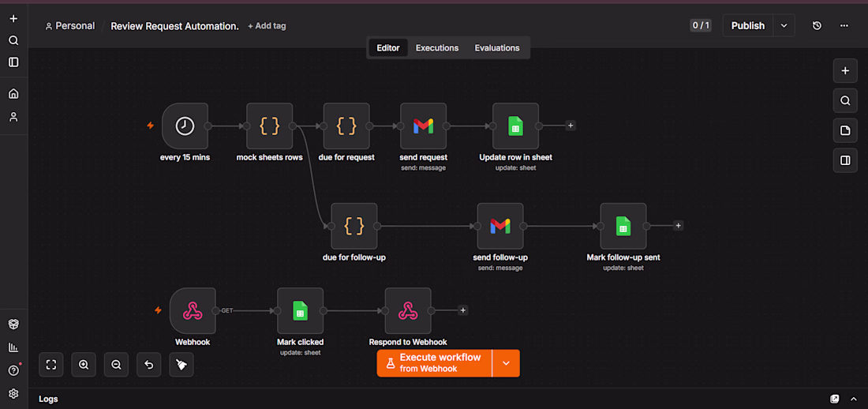The image size is (868, 409).
Task: Select the 'Mark follow-up sent' sheets node
Action: [x=623, y=226]
